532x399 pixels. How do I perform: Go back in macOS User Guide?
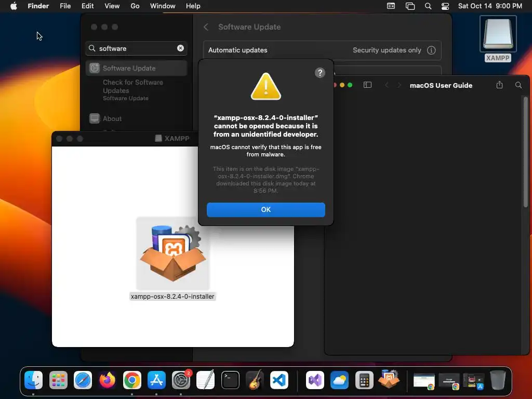387,85
